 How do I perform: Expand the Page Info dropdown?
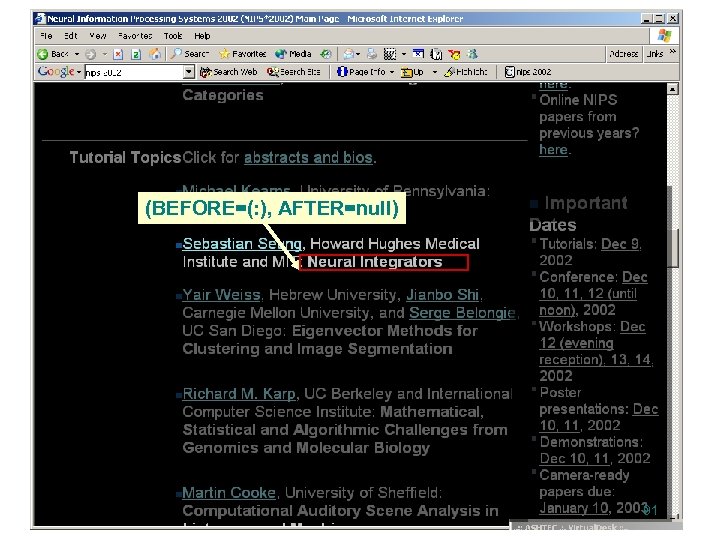(x=392, y=72)
